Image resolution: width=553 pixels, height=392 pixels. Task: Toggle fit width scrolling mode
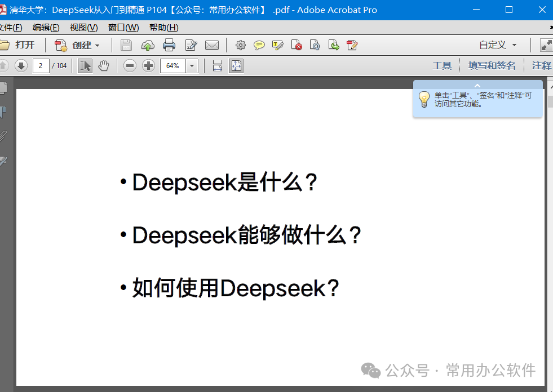pos(218,66)
